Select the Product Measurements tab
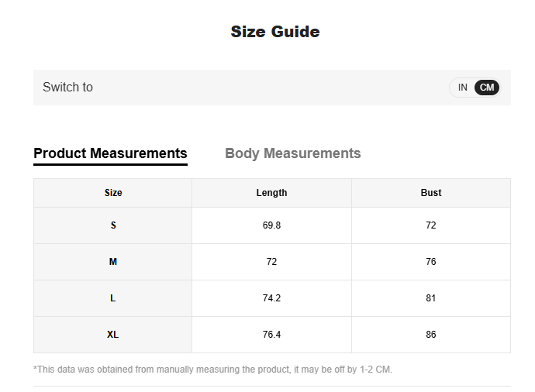The width and height of the screenshot is (535, 392). pyautogui.click(x=110, y=153)
